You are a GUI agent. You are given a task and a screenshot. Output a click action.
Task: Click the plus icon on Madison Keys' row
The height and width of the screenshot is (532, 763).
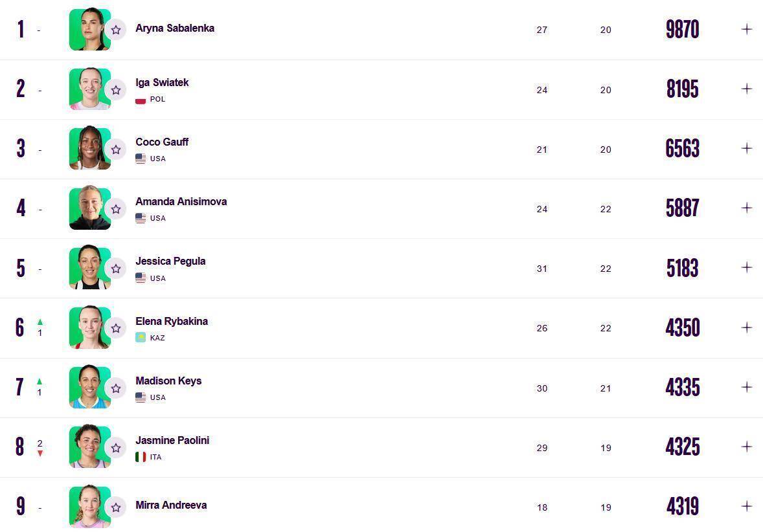click(x=747, y=387)
